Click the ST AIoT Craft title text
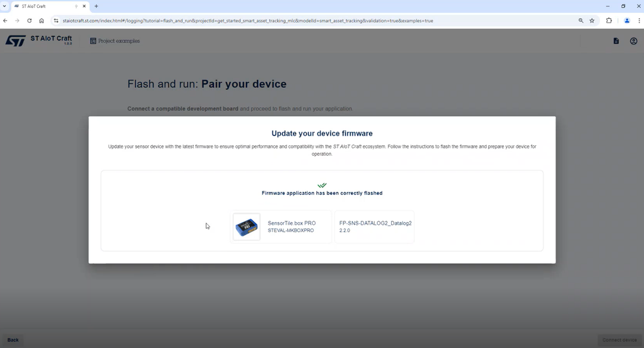 tap(51, 39)
